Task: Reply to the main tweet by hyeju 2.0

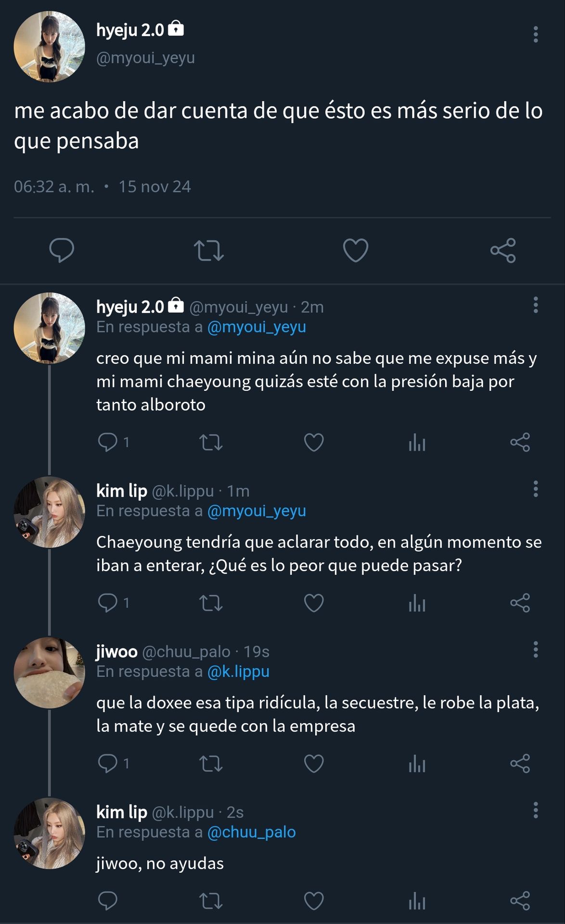Action: (62, 250)
